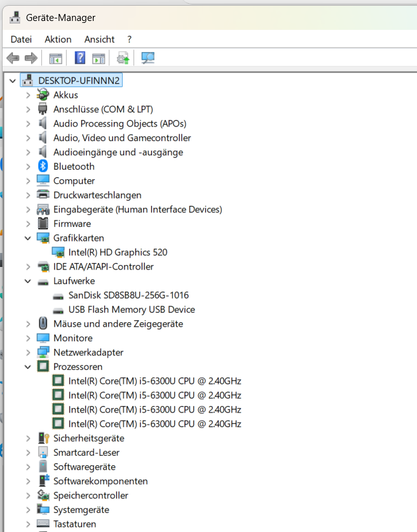Select Audioeingänge und -ausgänge label

(x=118, y=153)
